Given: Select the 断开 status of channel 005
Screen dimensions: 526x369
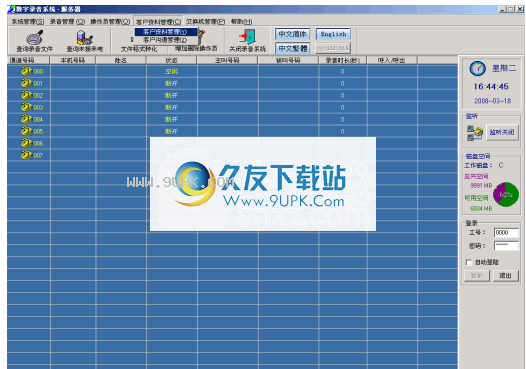Looking at the screenshot, I should (x=171, y=131).
